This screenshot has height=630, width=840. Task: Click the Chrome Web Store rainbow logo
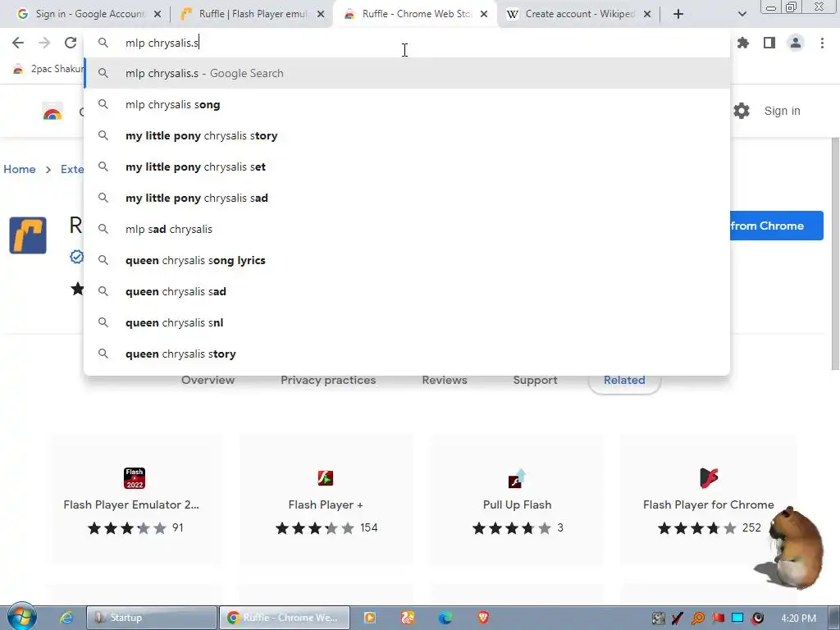[x=52, y=112]
